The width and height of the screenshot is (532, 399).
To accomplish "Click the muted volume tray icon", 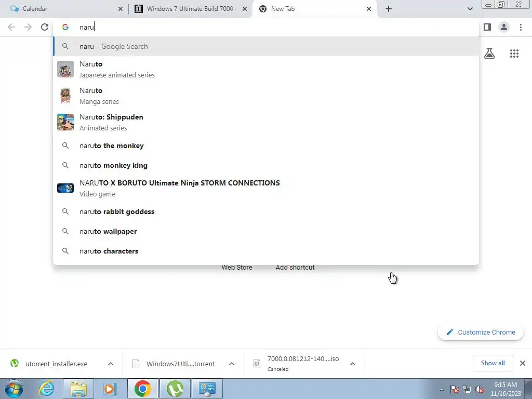I will tap(480, 389).
